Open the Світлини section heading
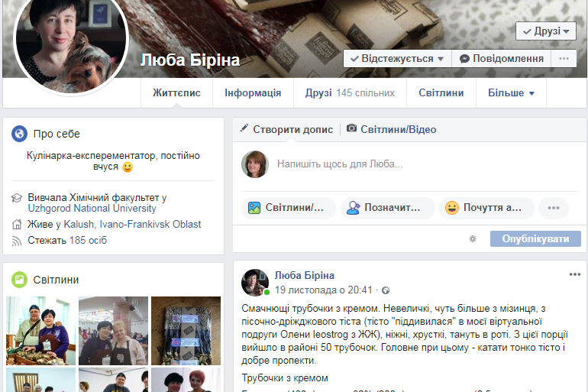 pyautogui.click(x=56, y=280)
